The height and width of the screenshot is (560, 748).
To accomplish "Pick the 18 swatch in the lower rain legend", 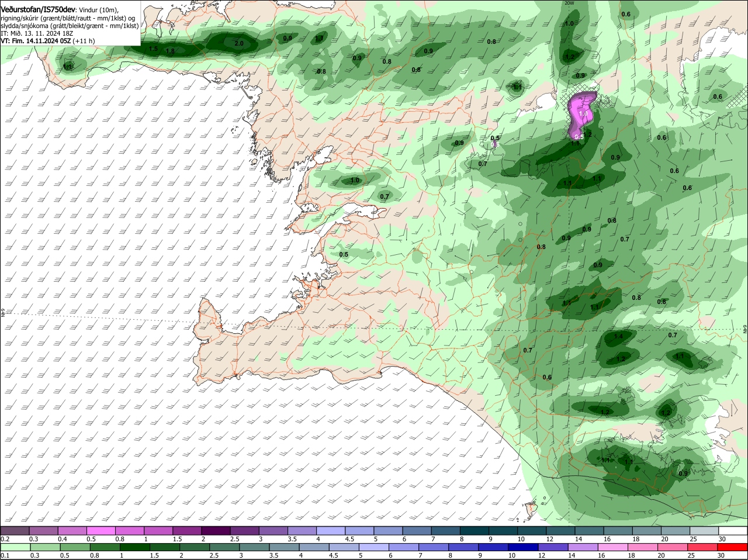I will pos(643,547).
